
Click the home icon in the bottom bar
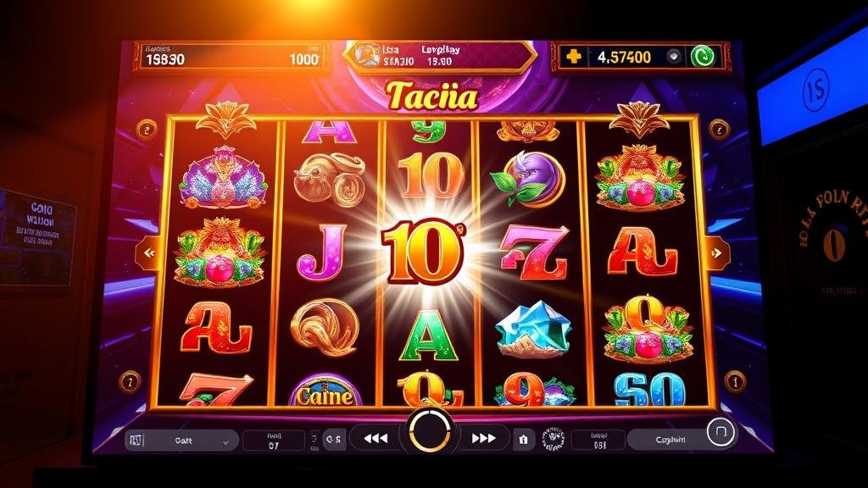click(523, 440)
